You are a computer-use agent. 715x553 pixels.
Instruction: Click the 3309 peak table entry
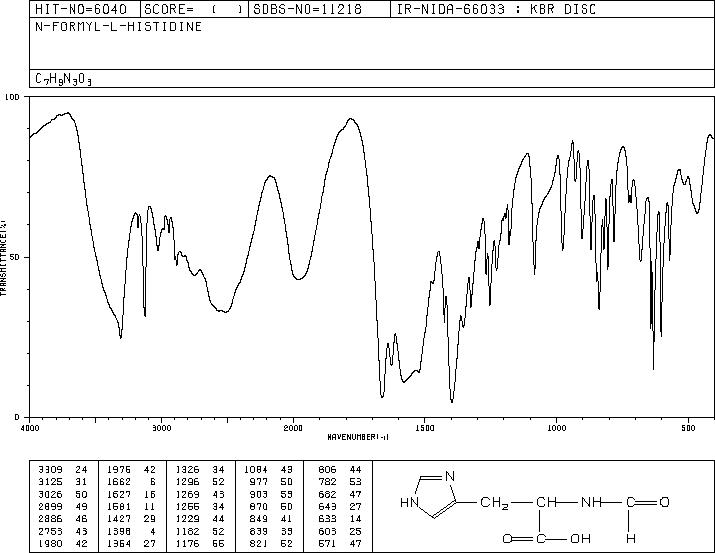point(62,470)
